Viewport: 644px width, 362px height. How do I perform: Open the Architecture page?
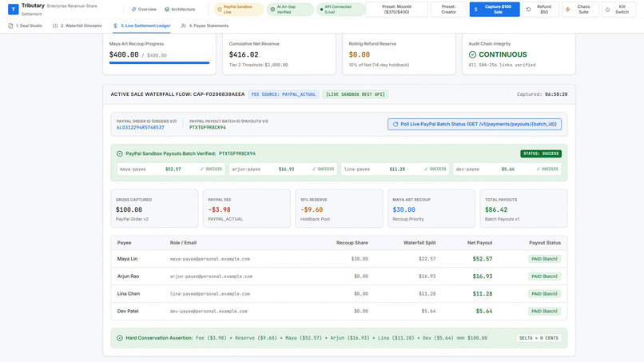point(180,9)
